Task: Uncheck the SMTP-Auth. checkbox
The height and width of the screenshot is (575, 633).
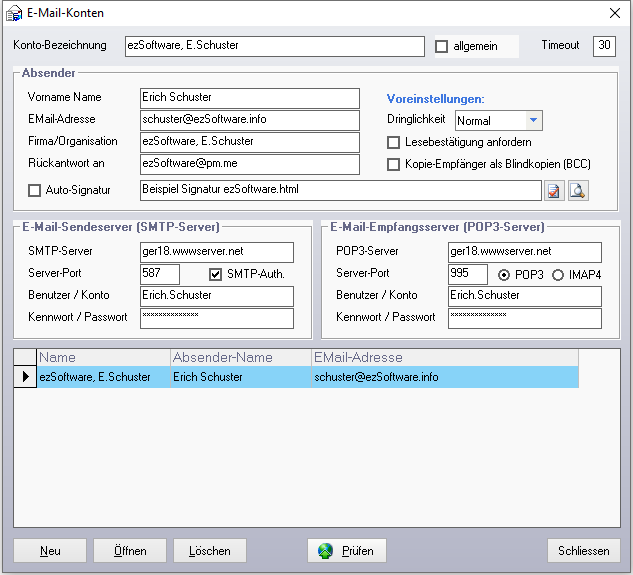Action: click(215, 274)
